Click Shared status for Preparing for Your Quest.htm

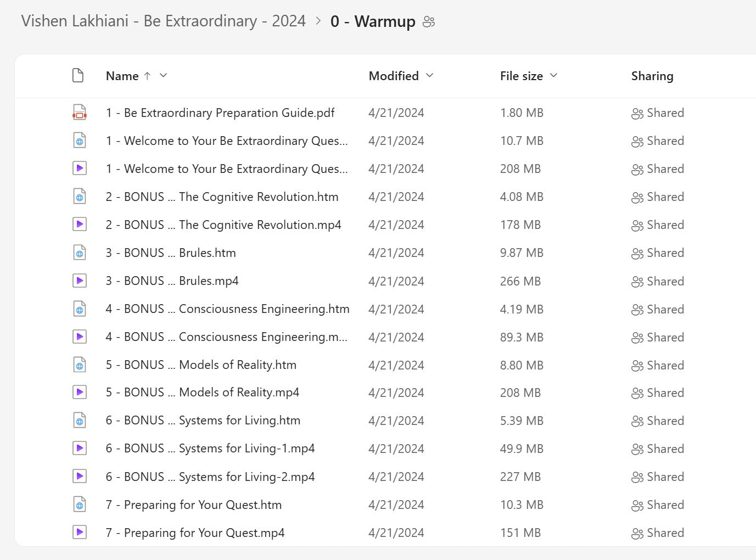(x=658, y=505)
